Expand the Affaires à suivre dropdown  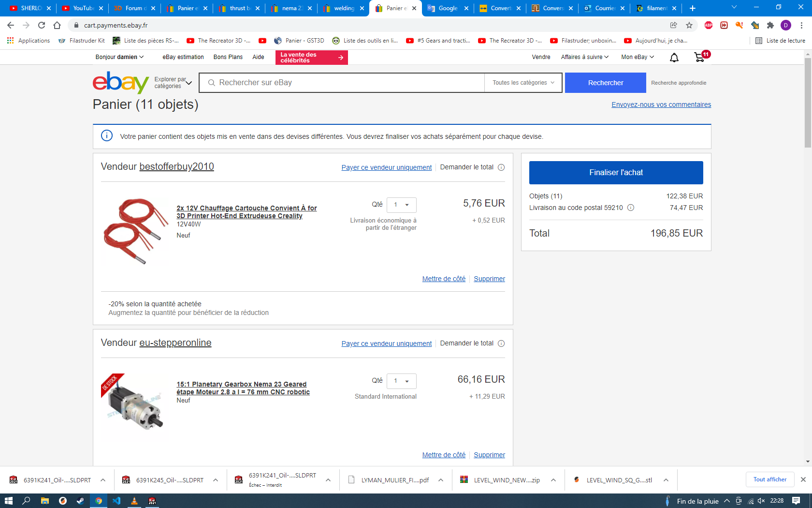point(585,57)
